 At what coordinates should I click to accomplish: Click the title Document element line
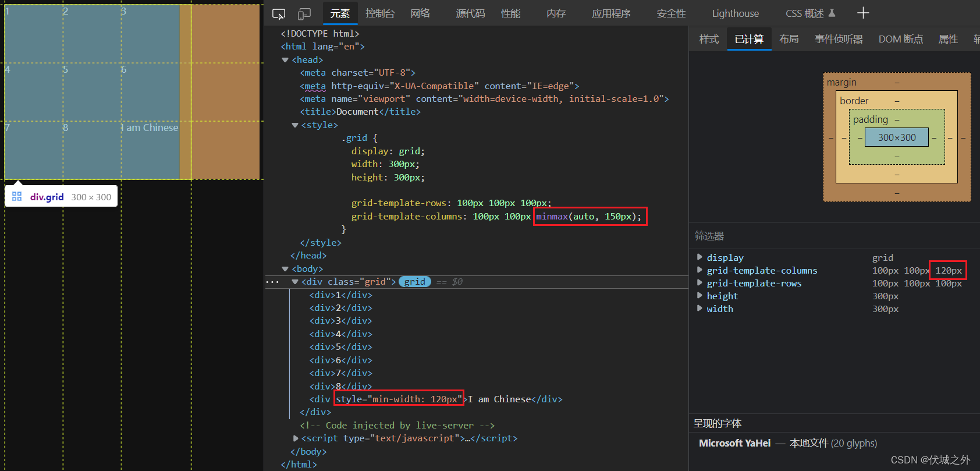(x=360, y=112)
